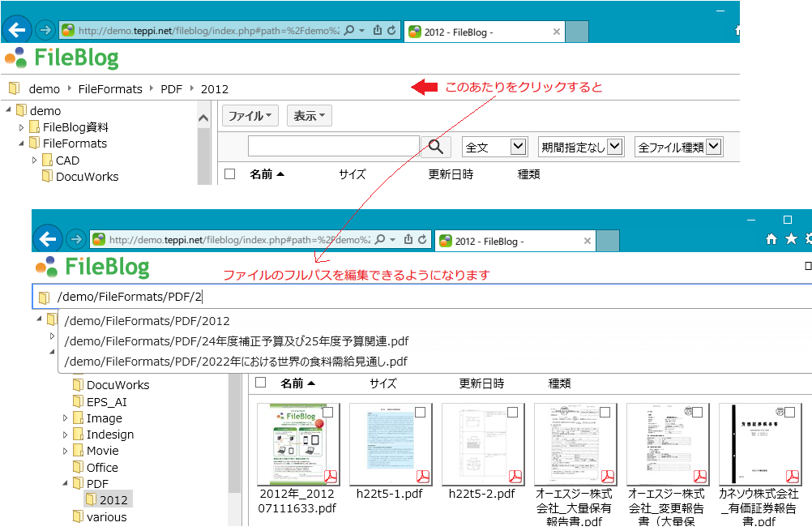Collapse the demo root node in top tree
Image resolution: width=812 pixels, height=531 pixels.
[9, 109]
